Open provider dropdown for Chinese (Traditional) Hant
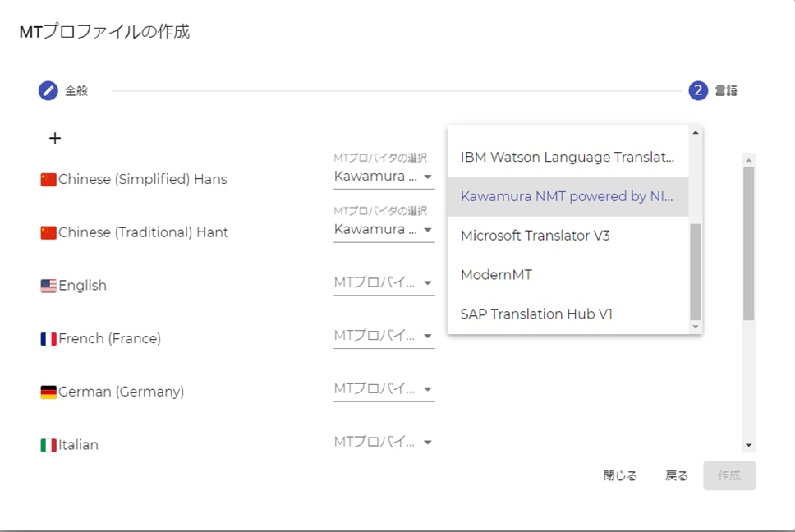The height and width of the screenshot is (532, 795). pyautogui.click(x=384, y=230)
